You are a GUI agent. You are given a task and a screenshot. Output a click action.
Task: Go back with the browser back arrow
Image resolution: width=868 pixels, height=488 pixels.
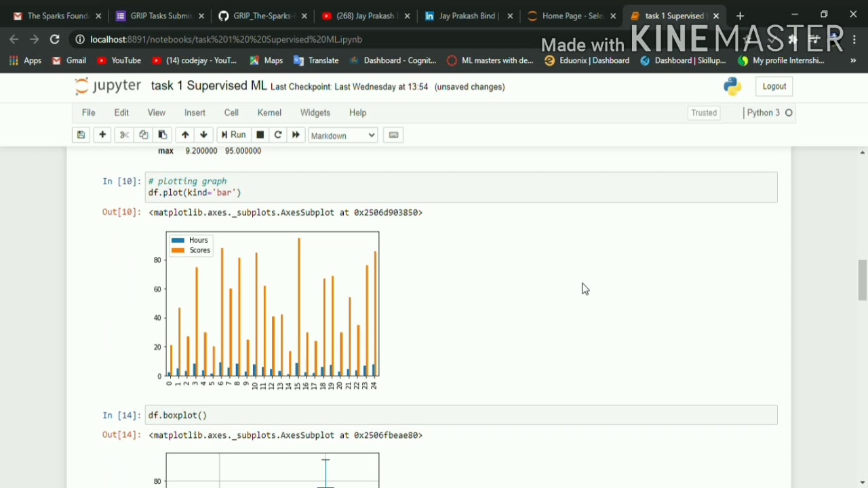click(x=14, y=39)
